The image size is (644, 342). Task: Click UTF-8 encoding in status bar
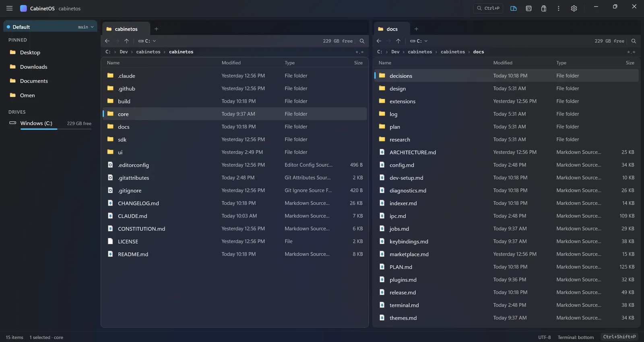tap(544, 337)
